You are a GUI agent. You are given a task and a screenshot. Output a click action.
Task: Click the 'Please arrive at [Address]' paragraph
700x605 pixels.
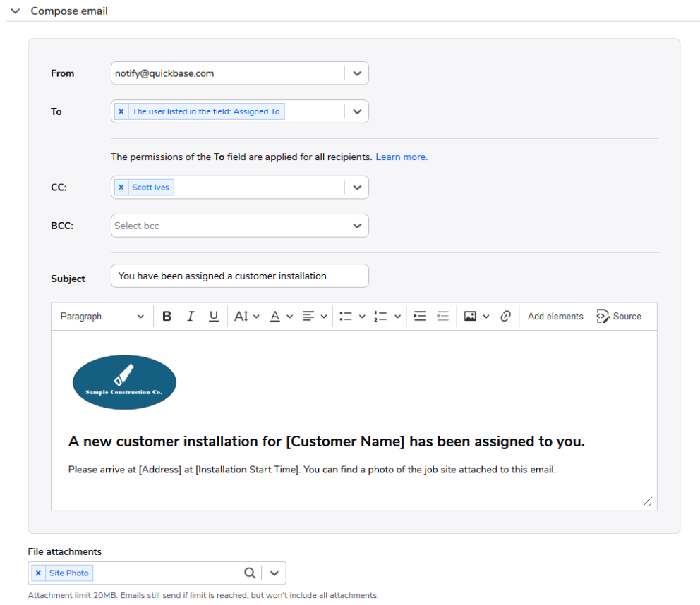[312, 470]
